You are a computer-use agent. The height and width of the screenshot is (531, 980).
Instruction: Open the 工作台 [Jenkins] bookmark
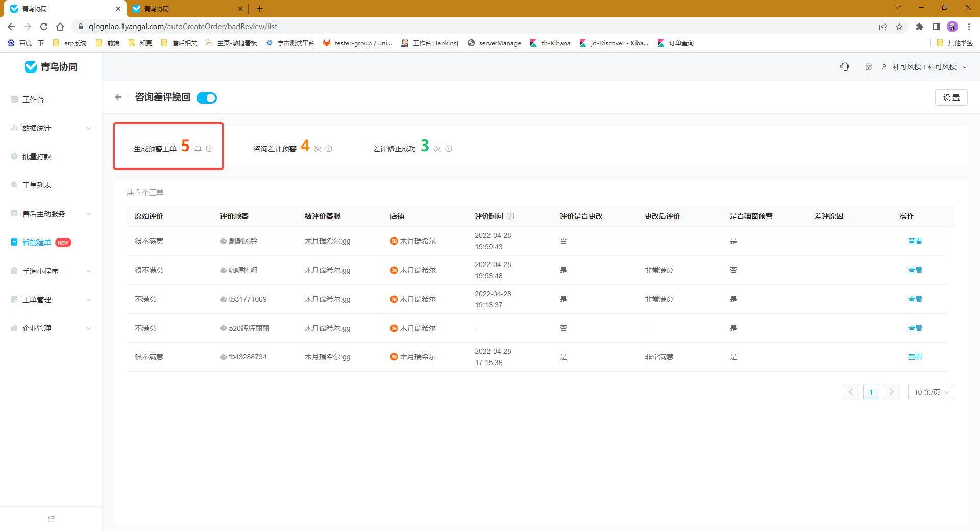coord(429,43)
